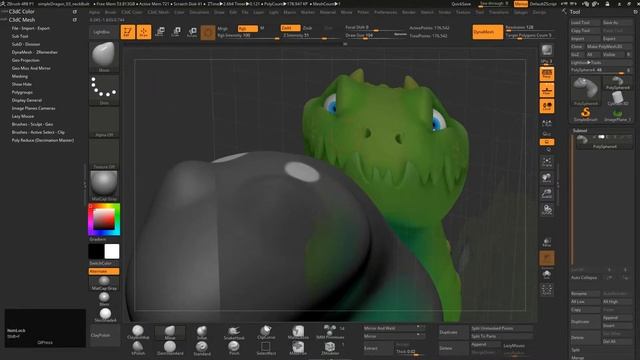Image resolution: width=640 pixels, height=360 pixels.
Task: Click the Frame mesh icon on right shelf
Action: coord(547,162)
